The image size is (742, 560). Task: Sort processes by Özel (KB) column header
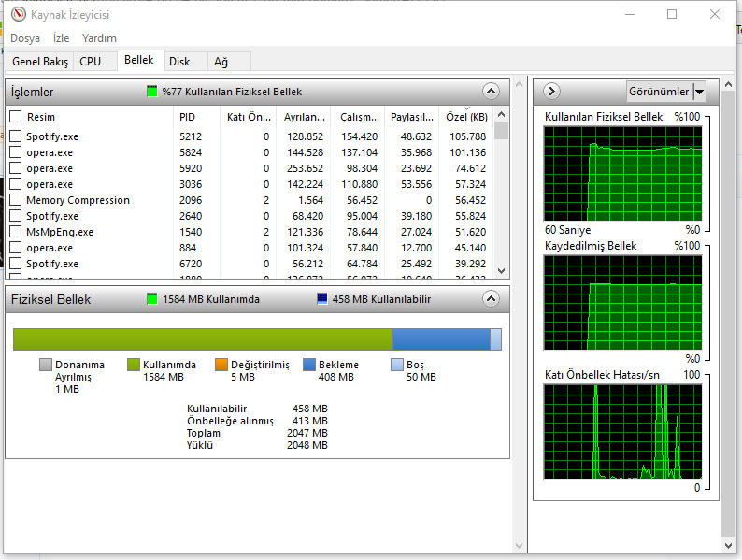[x=466, y=117]
